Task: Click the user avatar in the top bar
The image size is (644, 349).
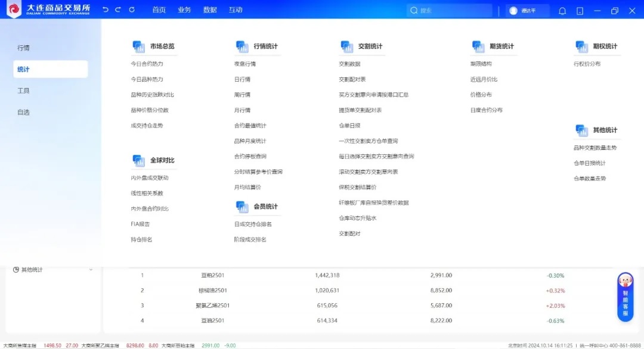Action: pos(513,11)
